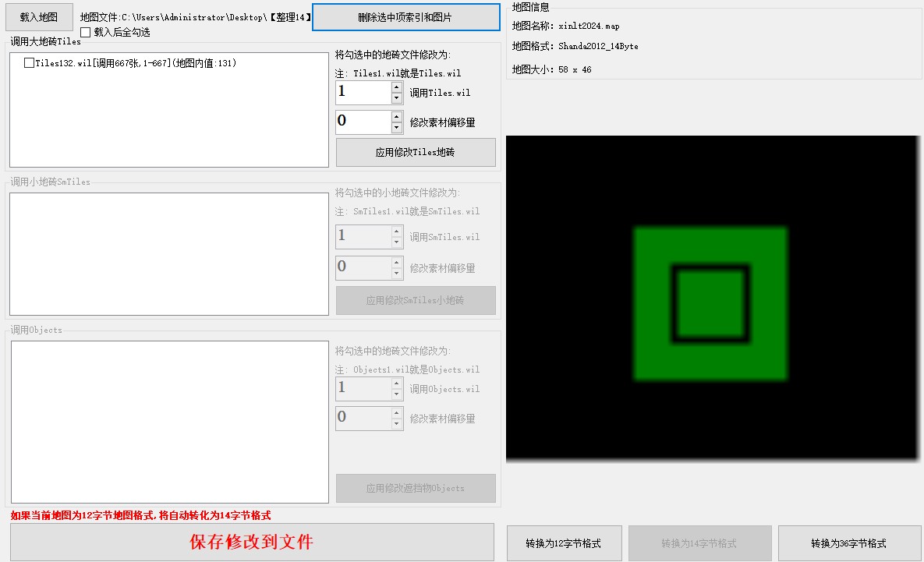Click the Tiles 修改素材偏移量 input field
Screen dimensions: 924x562
pos(363,122)
